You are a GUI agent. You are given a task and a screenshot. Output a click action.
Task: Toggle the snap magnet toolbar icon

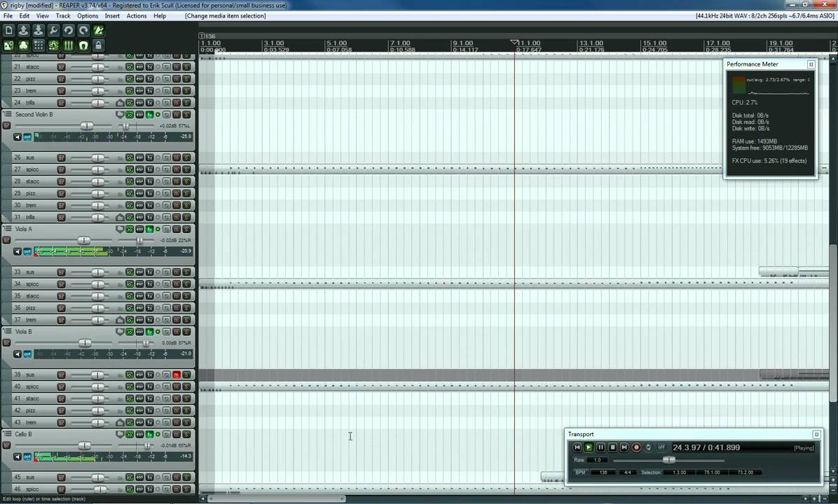83,45
